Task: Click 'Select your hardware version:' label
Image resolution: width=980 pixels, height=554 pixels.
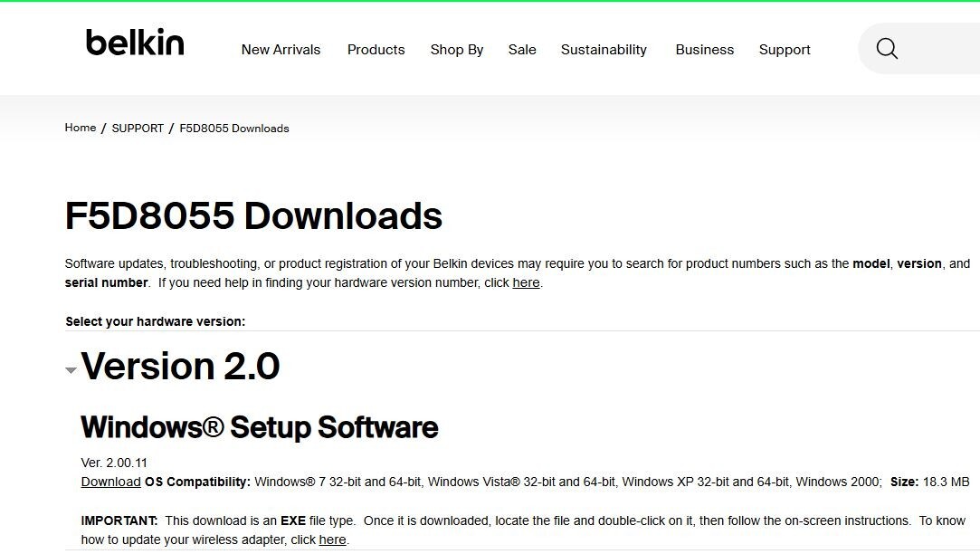Action: (155, 321)
